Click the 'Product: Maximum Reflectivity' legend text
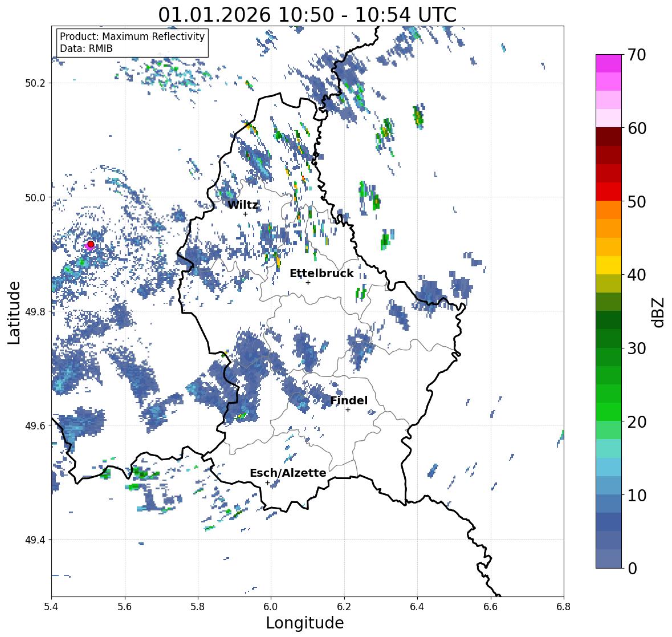Image resolution: width=672 pixels, height=637 pixels. click(x=132, y=36)
